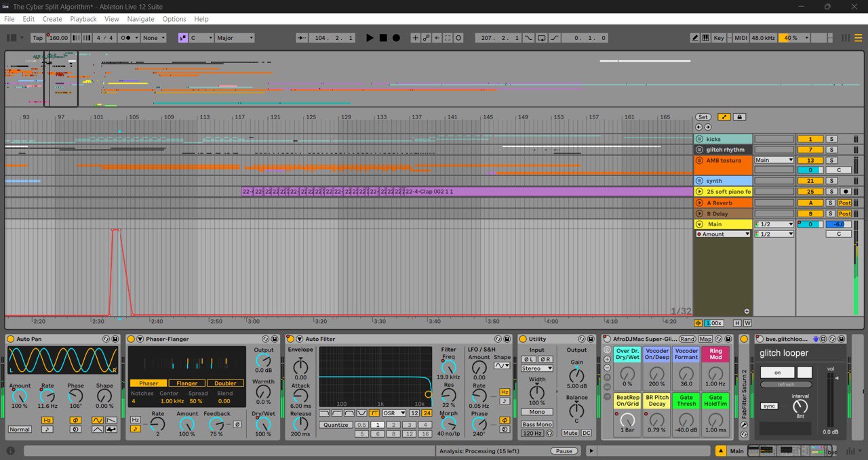
Task: Toggle the Auto Filter device activator
Action: [x=290, y=339]
